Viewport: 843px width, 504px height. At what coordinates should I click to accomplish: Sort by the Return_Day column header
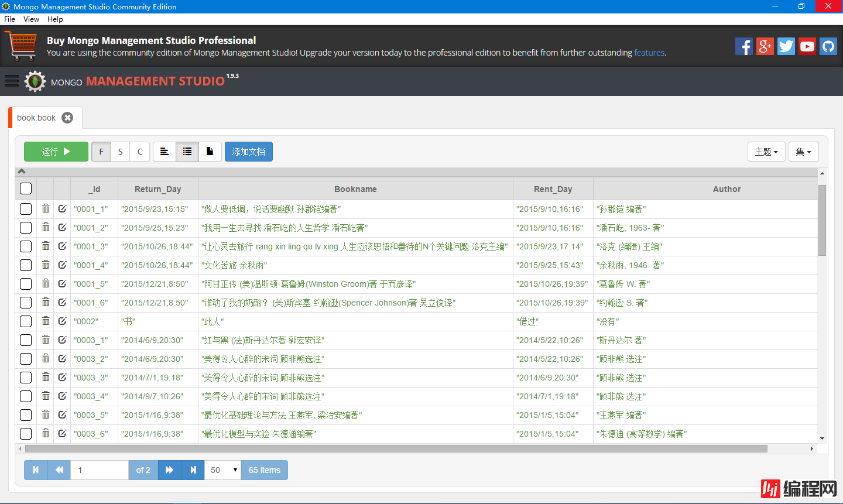[x=158, y=189]
